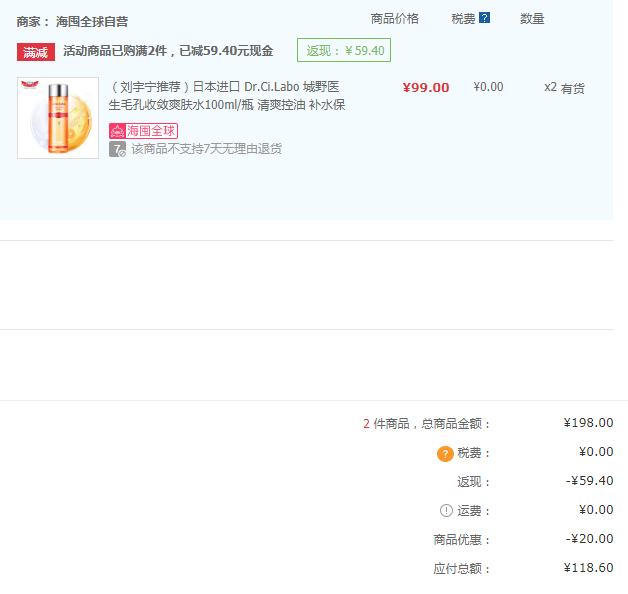Click the 7-day no-return badge icon

(x=117, y=149)
